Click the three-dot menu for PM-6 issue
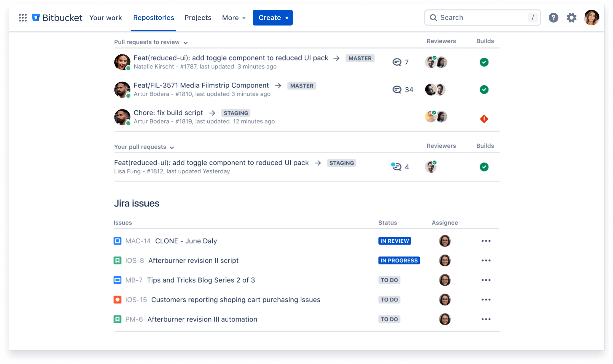Image resolution: width=613 pixels, height=364 pixels. [x=486, y=319]
